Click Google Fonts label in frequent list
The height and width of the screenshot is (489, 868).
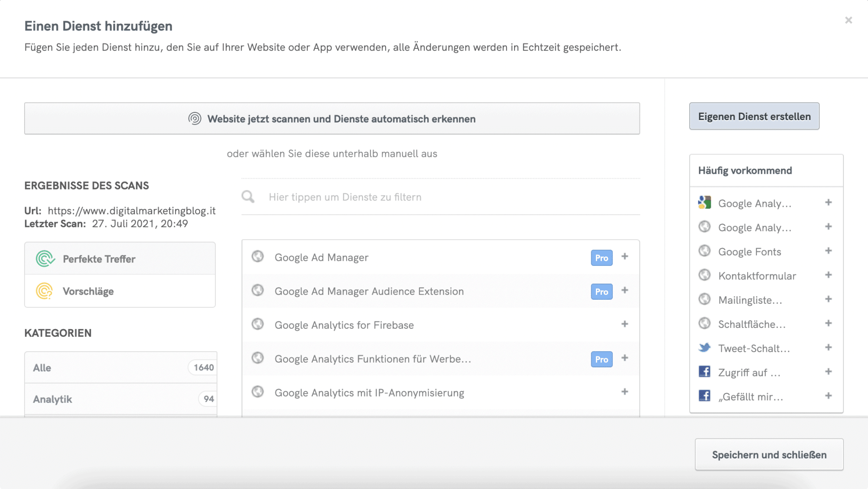(750, 251)
